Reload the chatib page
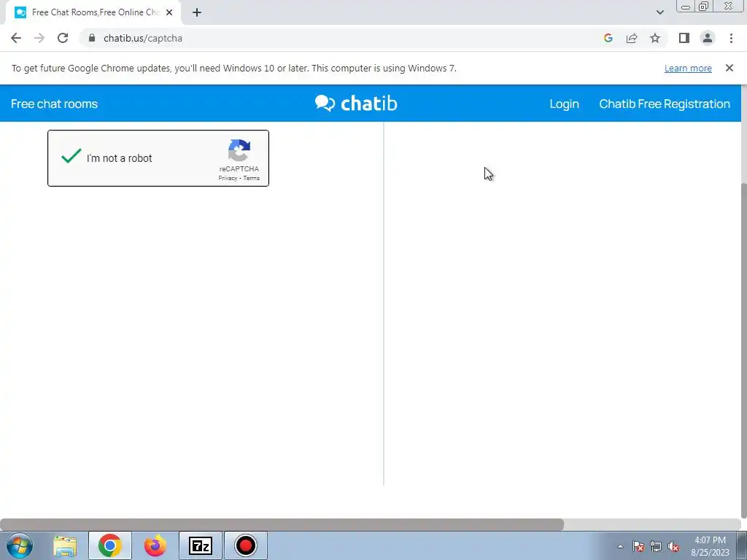 coord(63,38)
